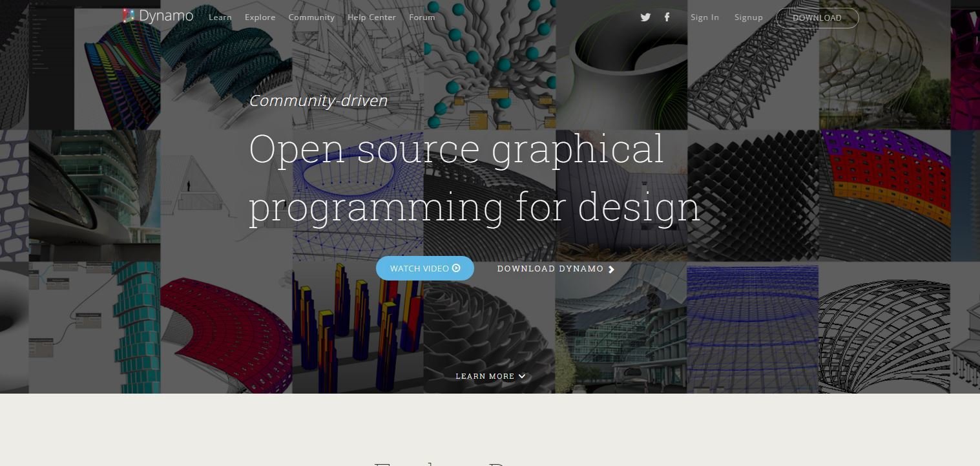Open the Explore menu item
The width and height of the screenshot is (980, 466).
260,17
